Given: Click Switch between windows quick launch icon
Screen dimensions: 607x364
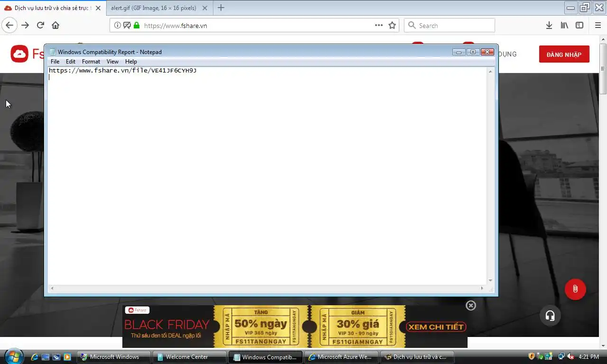Looking at the screenshot, I should 56,357.
